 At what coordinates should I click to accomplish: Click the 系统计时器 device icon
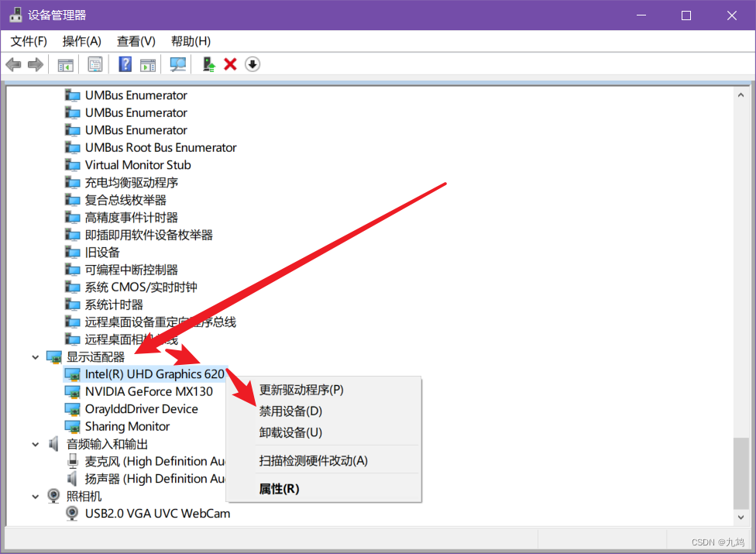point(72,305)
